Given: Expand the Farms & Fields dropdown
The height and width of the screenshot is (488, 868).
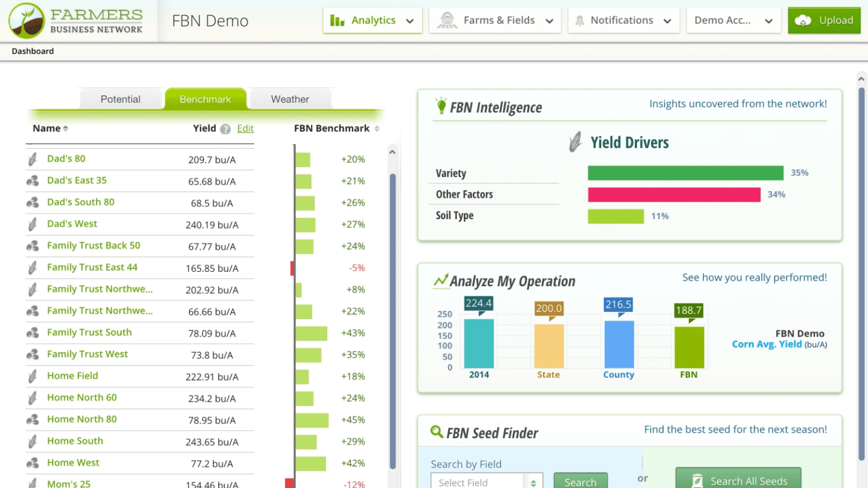Looking at the screenshot, I should (495, 21).
